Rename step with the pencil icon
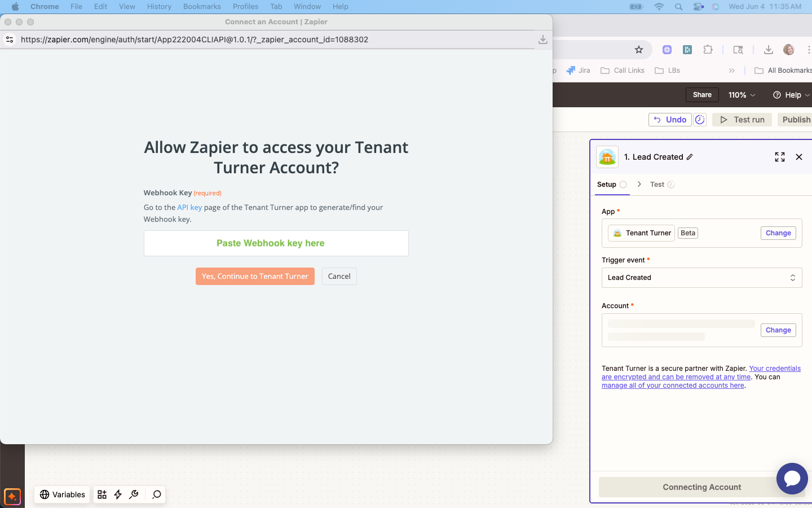Screen dimensions: 812x508 coord(690,157)
